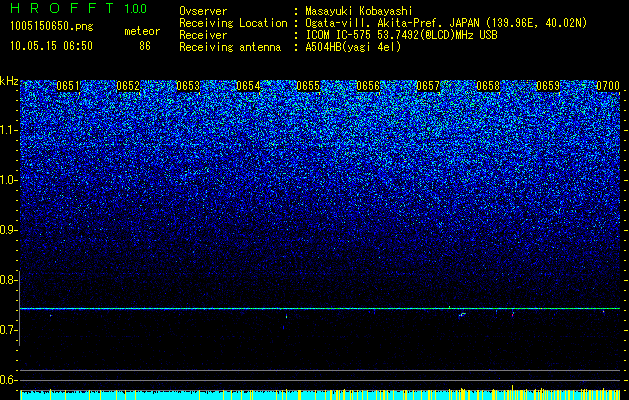This screenshot has height=400, width=629.
Task: Select the ICOM IC-575 receiver description
Action: pyautogui.click(x=401, y=35)
